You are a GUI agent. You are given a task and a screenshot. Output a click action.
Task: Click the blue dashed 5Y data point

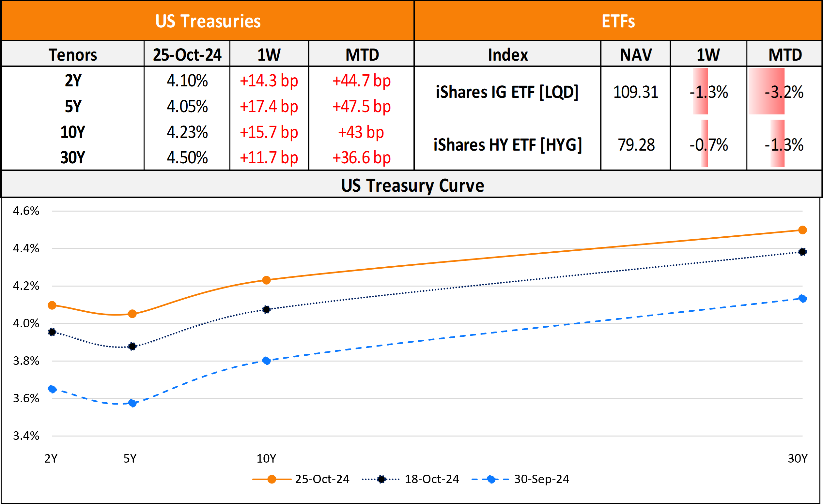(132, 403)
